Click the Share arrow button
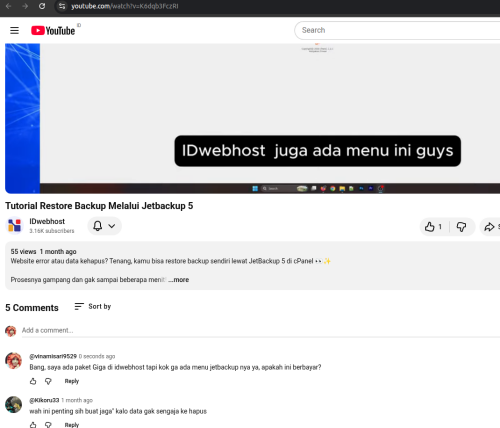Image resolution: width=500 pixels, height=428 pixels. (x=489, y=227)
